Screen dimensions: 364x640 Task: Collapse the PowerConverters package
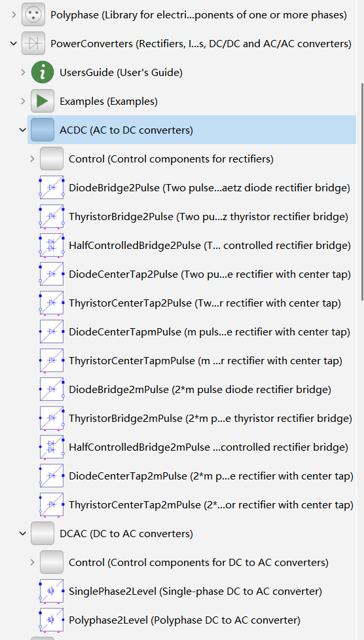click(x=14, y=44)
